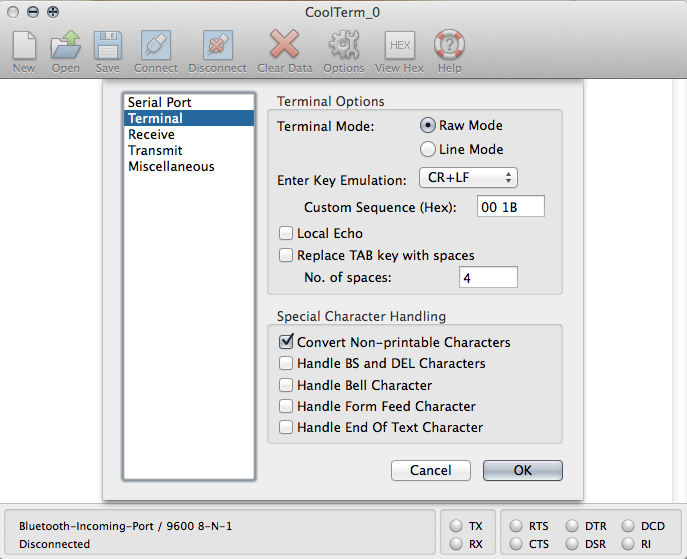Click the Disconnected status text
The height and width of the screenshot is (559, 687).
(x=54, y=544)
